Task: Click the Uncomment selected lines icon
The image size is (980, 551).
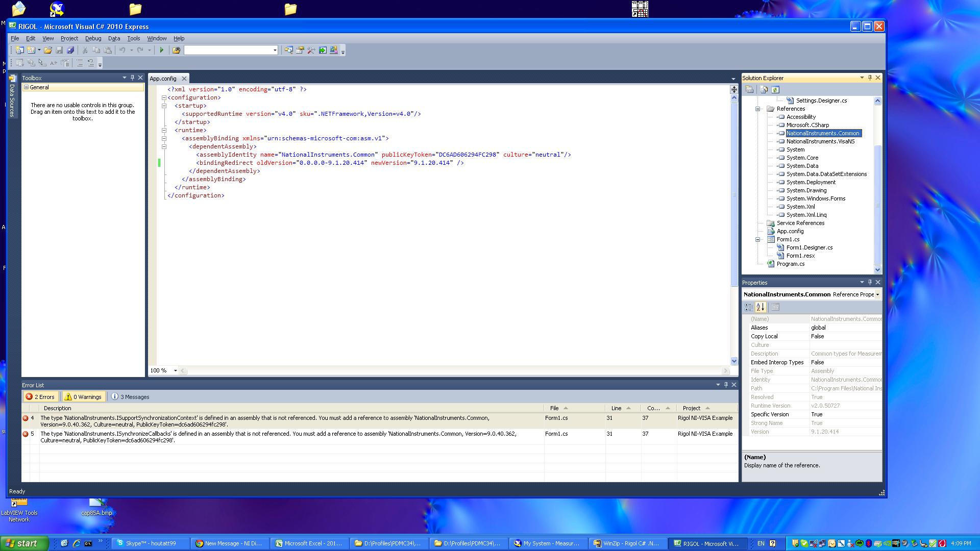Action: 91,63
